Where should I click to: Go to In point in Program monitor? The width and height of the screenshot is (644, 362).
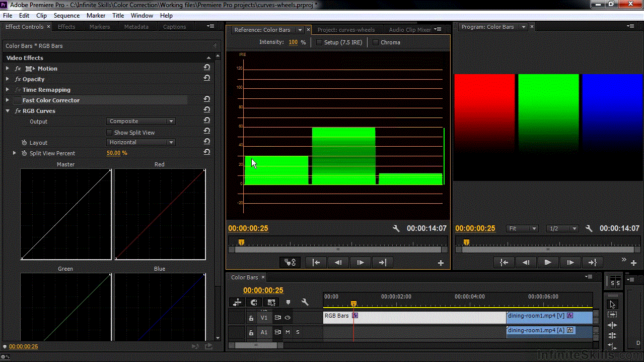(504, 262)
